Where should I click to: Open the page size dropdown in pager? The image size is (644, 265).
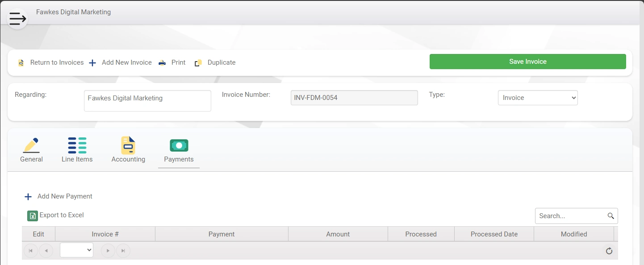76,250
